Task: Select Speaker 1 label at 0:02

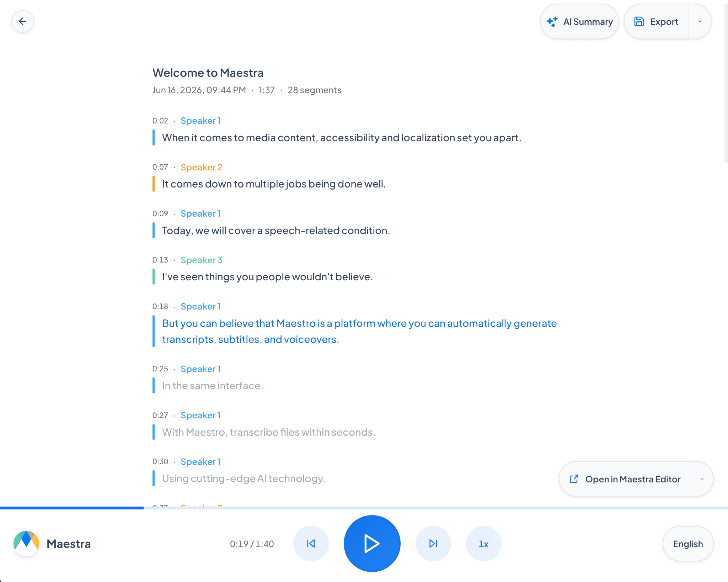Action: pos(200,121)
